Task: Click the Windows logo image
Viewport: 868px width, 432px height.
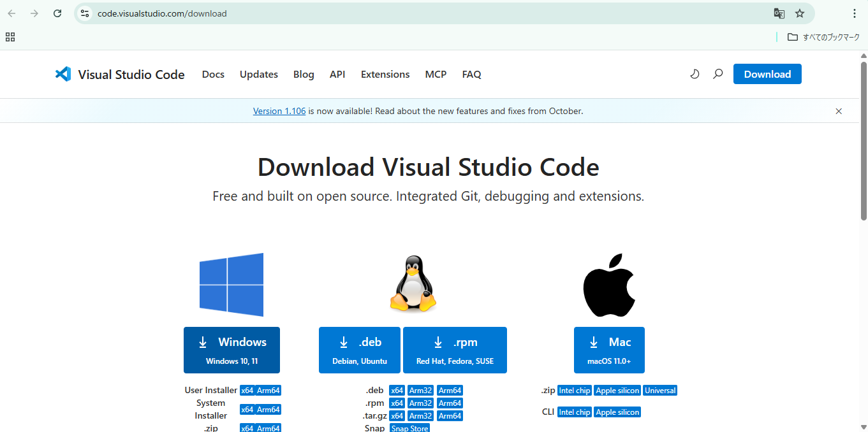Action: (x=232, y=284)
